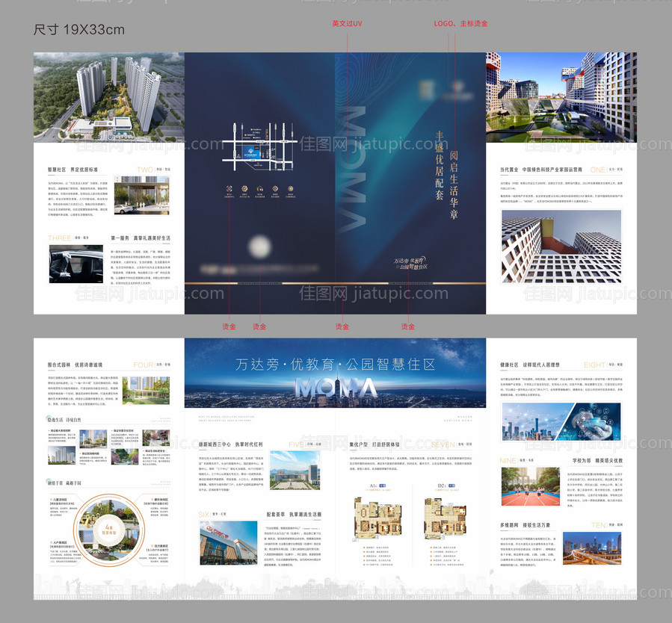Select the gold EIGHT section heading

coord(594,365)
